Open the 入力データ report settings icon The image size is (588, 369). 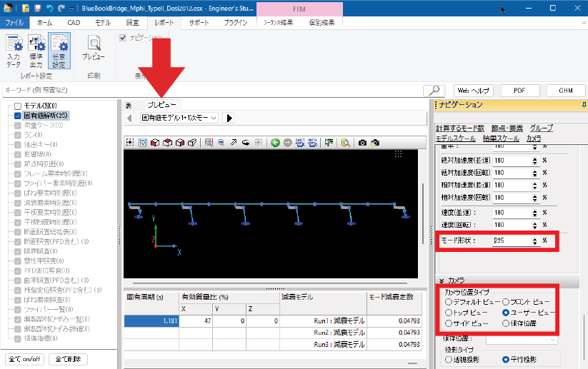click(x=14, y=51)
